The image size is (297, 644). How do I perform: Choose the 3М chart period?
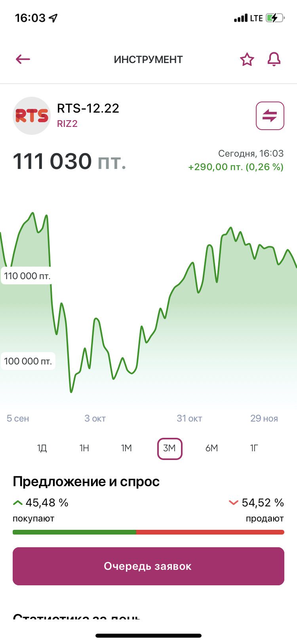(169, 448)
